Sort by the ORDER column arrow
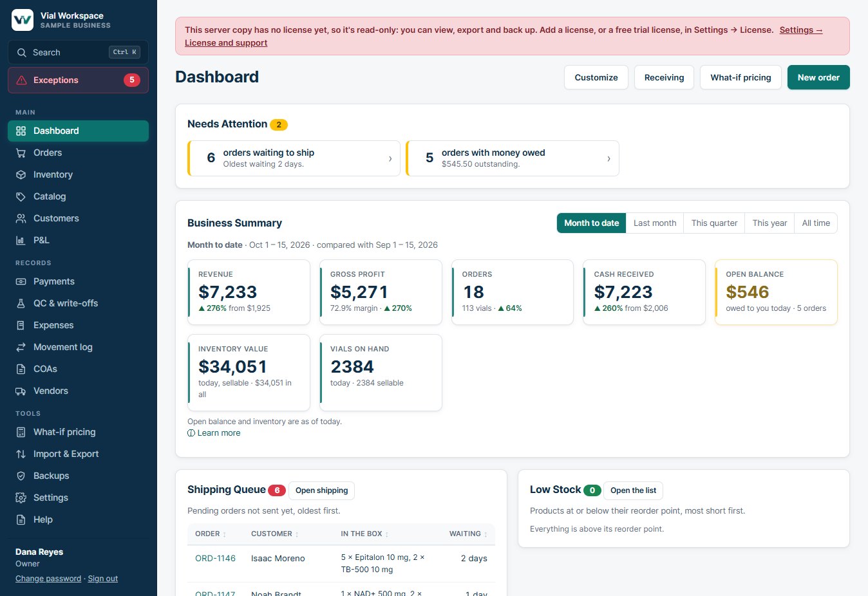Viewport: 868px width, 596px height. [x=225, y=534]
